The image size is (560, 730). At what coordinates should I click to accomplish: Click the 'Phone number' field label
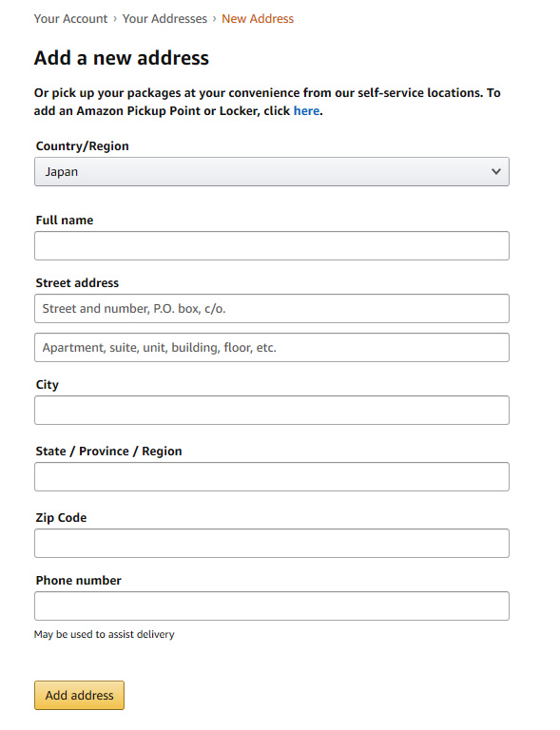78,581
